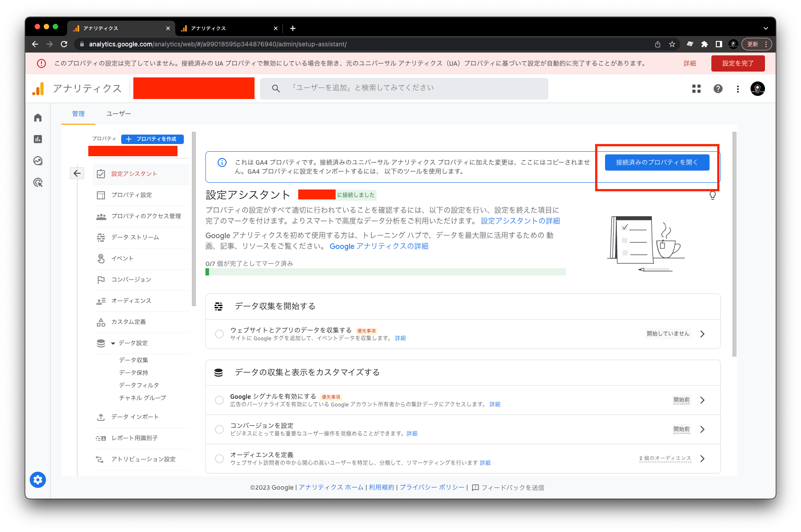Select データ ストリーム in the admin menu
The width and height of the screenshot is (801, 532).
click(x=135, y=237)
